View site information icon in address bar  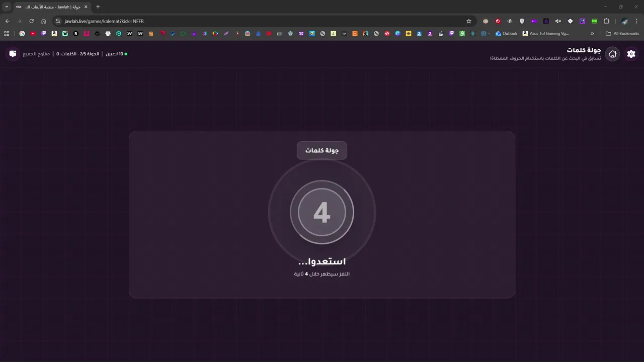58,21
